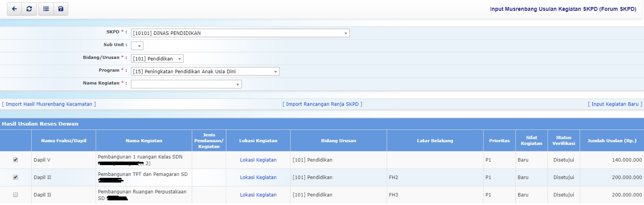Uncheck the Pembangunan TPT row checkbox
The width and height of the screenshot is (644, 205).
pos(15,177)
